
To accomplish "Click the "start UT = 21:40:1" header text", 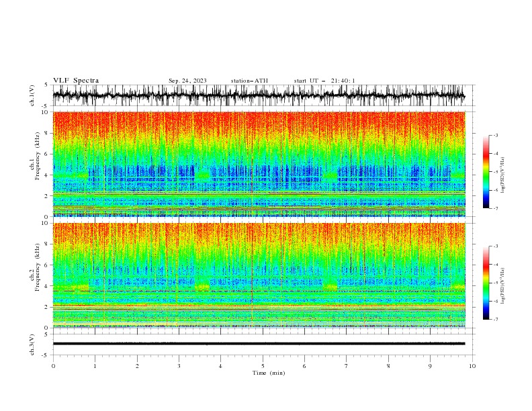I will tap(324, 81).
